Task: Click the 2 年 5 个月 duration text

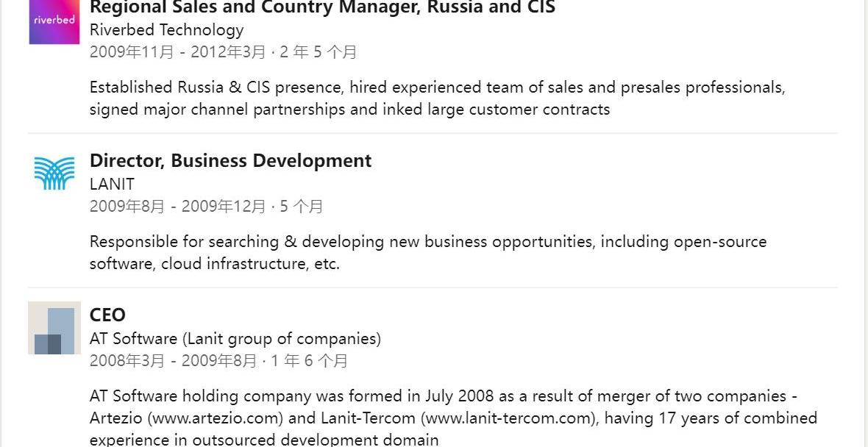Action: pos(319,52)
